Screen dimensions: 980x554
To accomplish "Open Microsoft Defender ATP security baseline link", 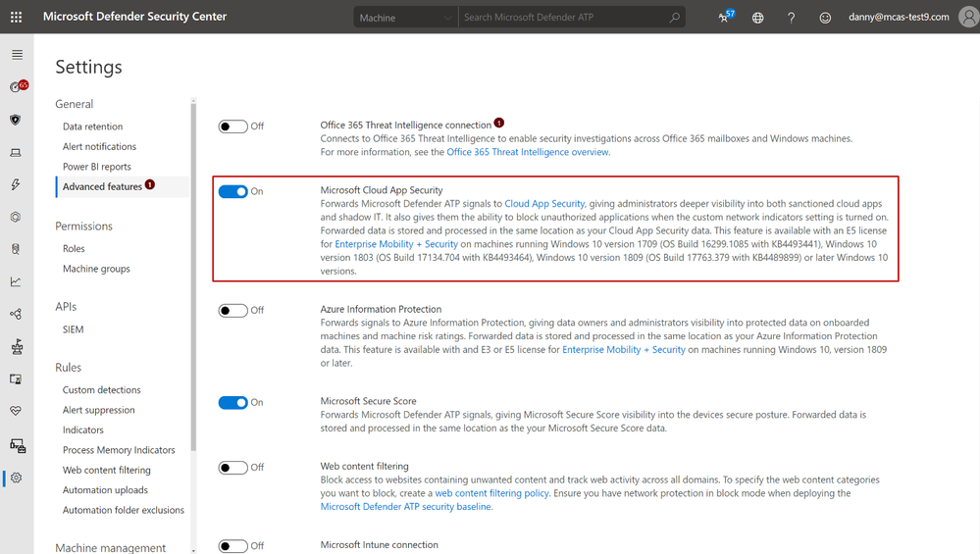I will [406, 507].
